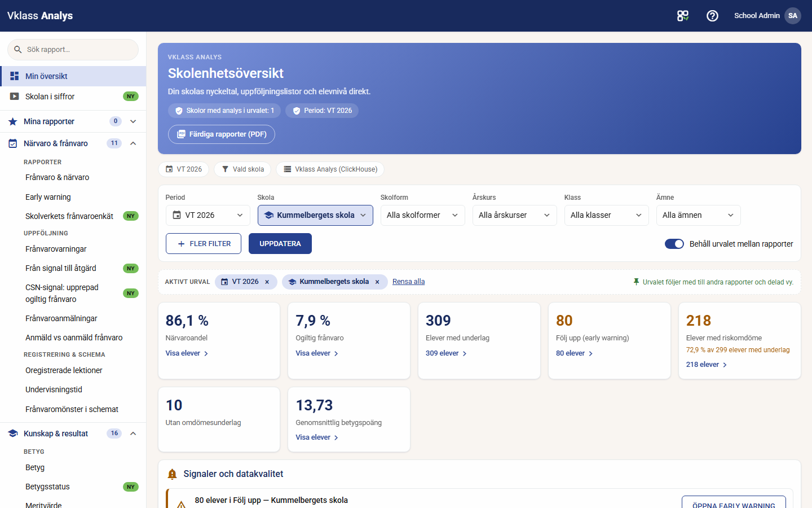Open the Alla årskurser dropdown
812x508 pixels.
click(514, 215)
